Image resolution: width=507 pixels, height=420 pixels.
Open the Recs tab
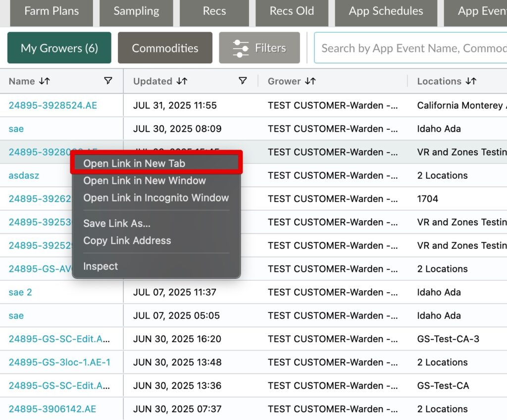(214, 12)
